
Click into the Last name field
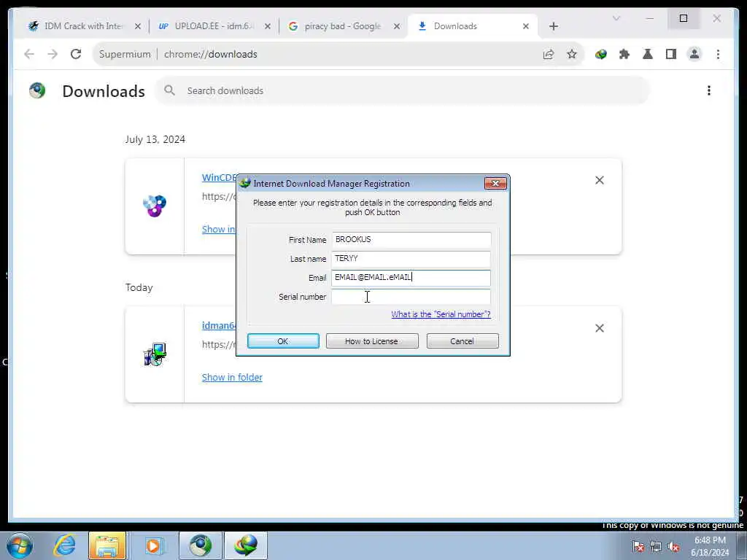click(x=411, y=259)
